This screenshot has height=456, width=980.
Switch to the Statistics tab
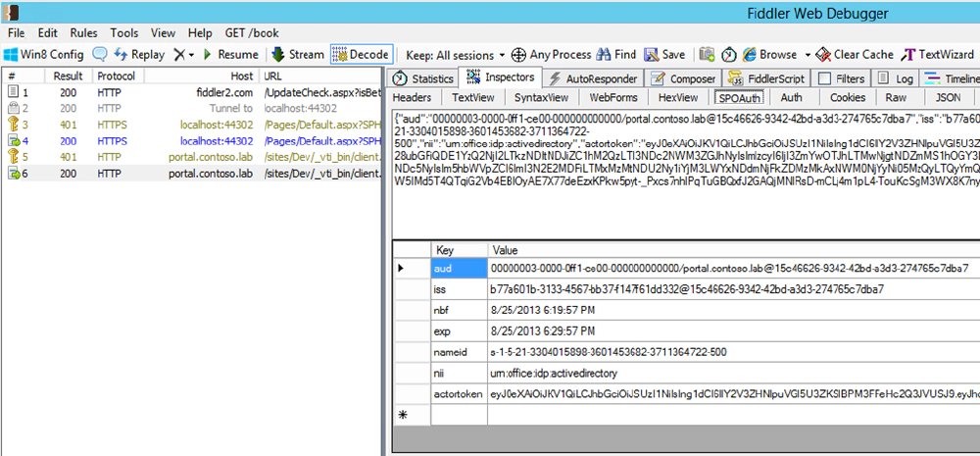[x=423, y=78]
